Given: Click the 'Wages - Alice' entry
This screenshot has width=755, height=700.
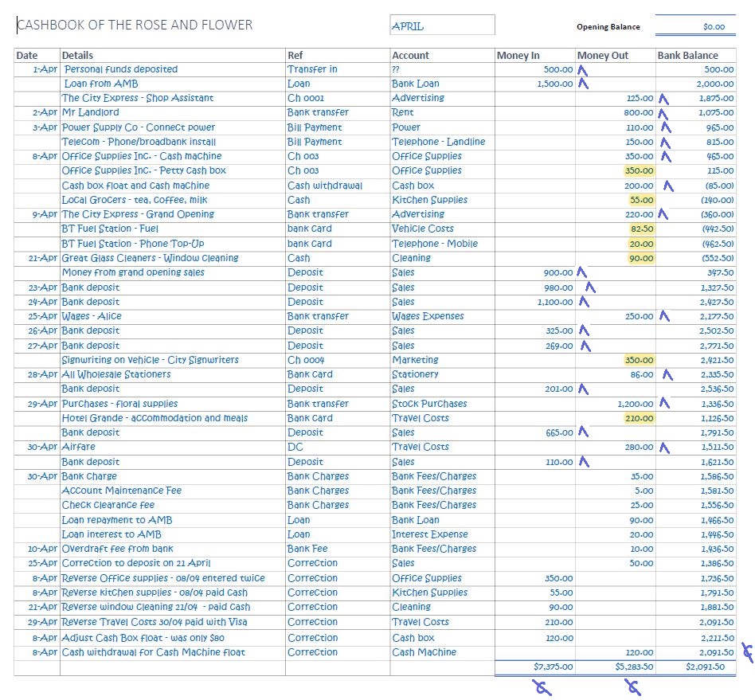Looking at the screenshot, I should point(92,316).
